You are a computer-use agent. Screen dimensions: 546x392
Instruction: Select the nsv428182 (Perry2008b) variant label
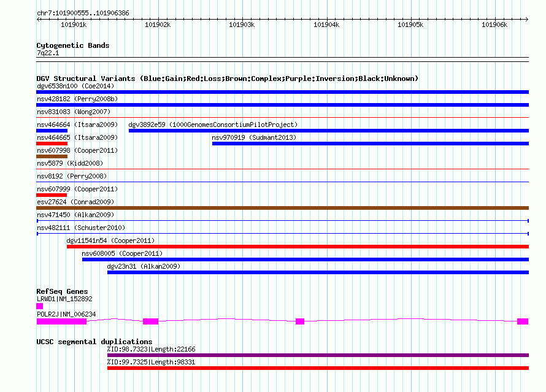click(x=77, y=99)
